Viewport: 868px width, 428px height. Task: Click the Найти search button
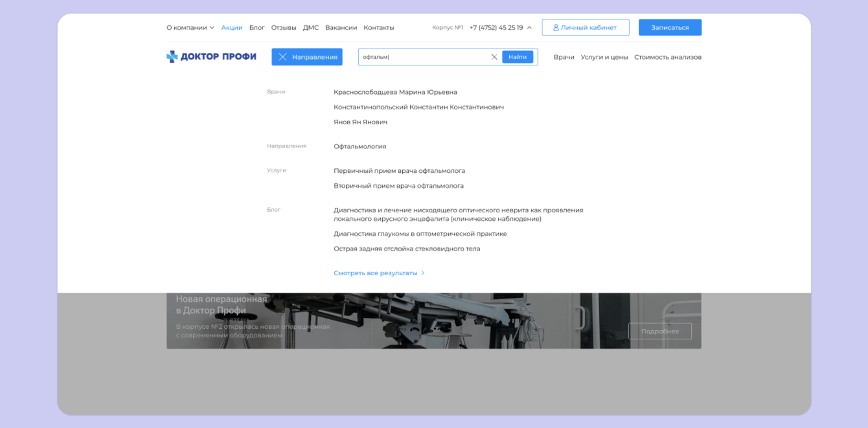(518, 57)
